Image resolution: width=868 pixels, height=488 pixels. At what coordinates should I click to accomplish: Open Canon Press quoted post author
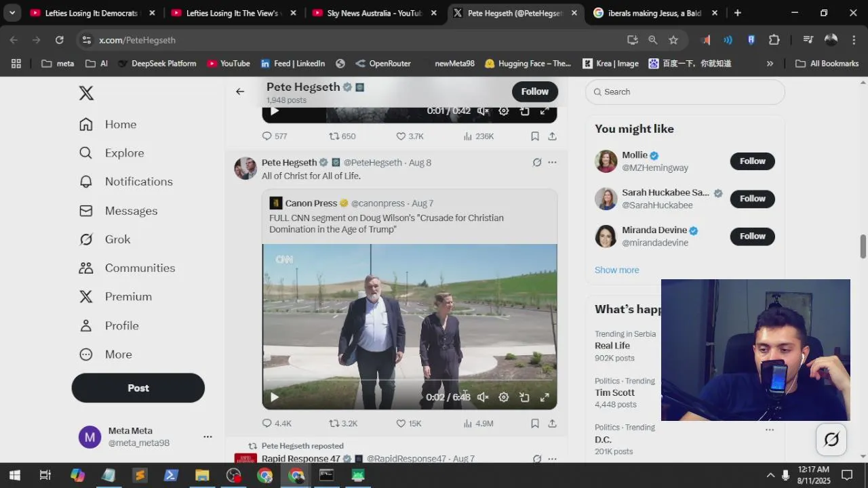pos(311,203)
